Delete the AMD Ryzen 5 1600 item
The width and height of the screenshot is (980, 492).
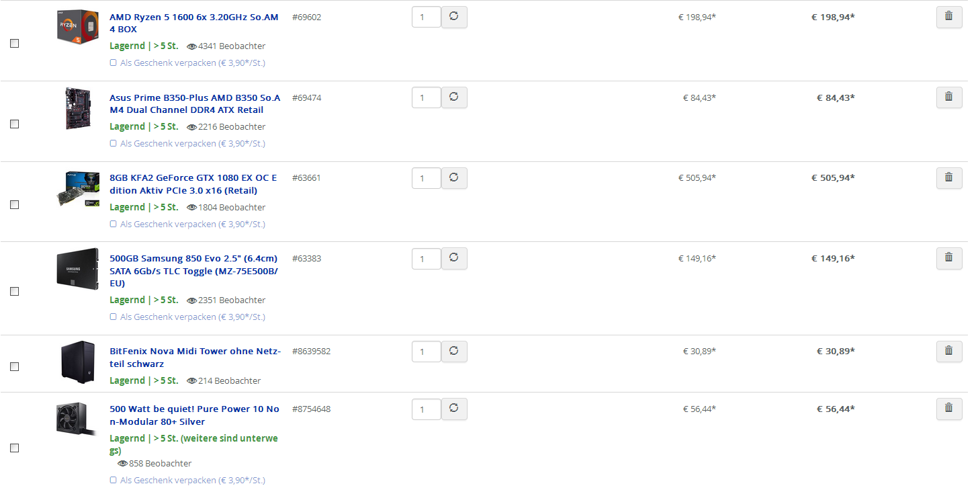coord(948,17)
